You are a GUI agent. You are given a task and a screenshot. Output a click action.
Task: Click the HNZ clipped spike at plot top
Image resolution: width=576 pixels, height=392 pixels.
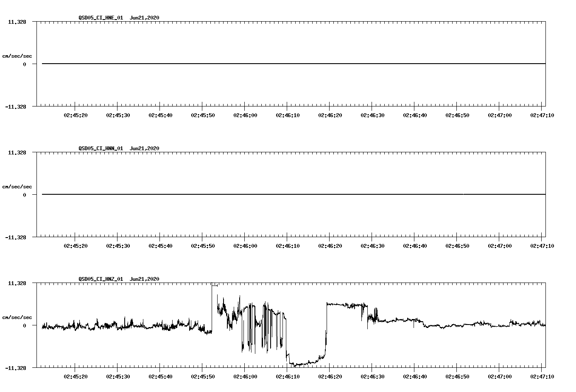click(215, 285)
